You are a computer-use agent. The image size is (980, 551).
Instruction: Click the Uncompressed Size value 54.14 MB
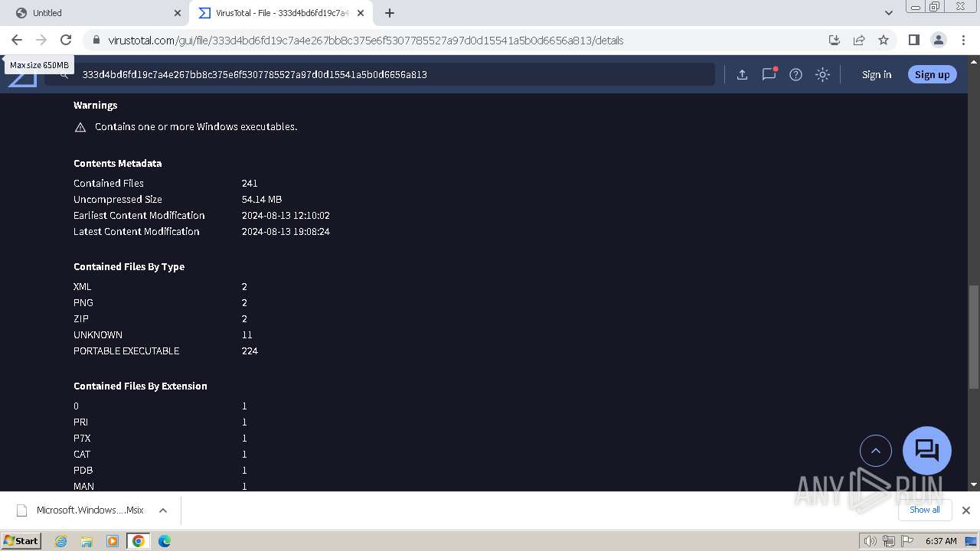pyautogui.click(x=262, y=199)
